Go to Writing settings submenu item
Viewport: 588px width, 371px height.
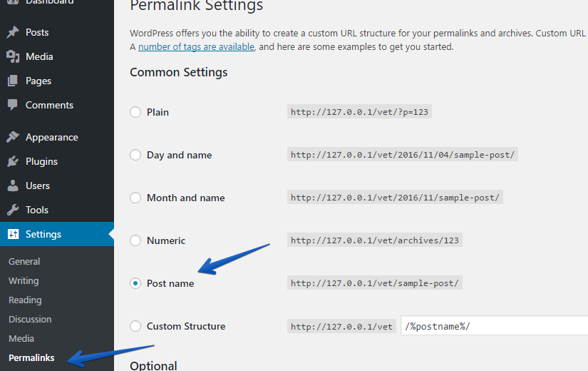(x=24, y=281)
